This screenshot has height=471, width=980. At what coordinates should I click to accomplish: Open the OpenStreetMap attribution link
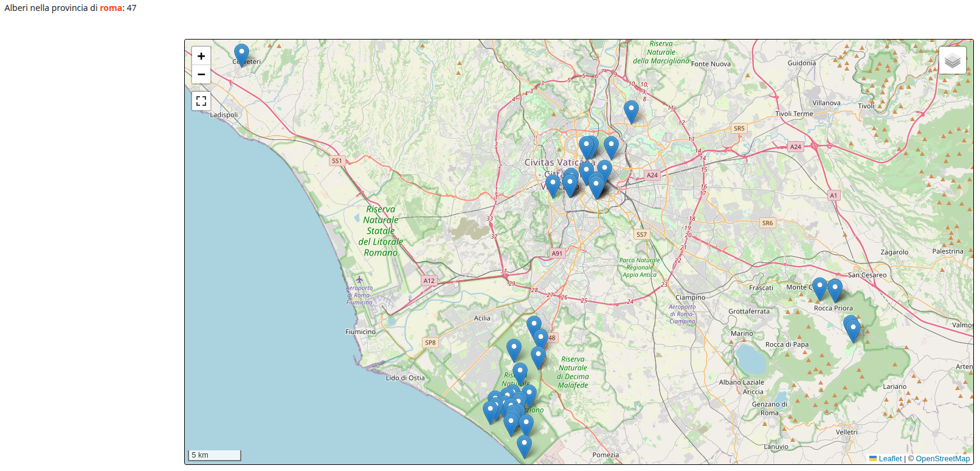point(943,459)
